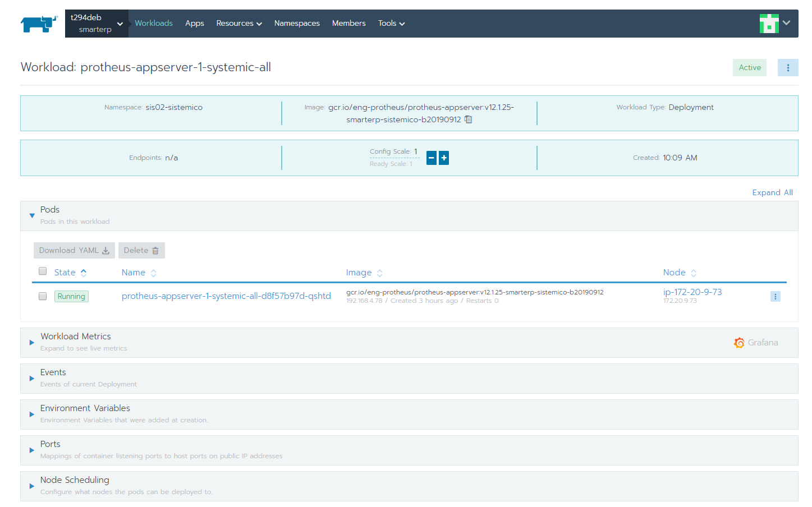Click the Download YAML arrow icon
The width and height of the screenshot is (812, 507).
[105, 251]
